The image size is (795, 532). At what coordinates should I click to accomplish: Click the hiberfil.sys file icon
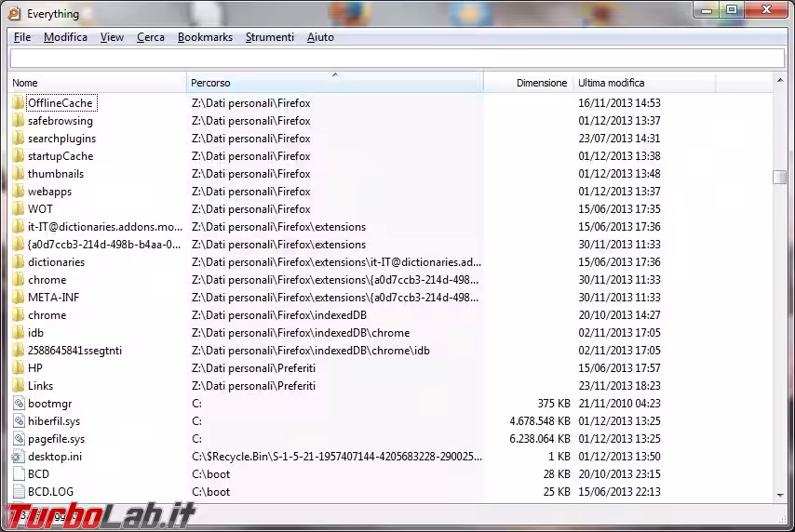click(x=19, y=421)
